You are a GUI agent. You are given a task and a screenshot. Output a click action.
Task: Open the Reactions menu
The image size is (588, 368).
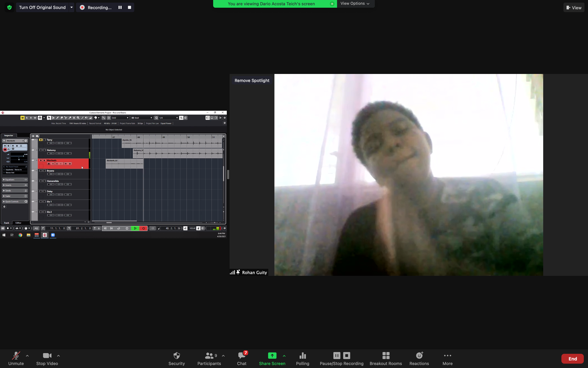pyautogui.click(x=419, y=358)
